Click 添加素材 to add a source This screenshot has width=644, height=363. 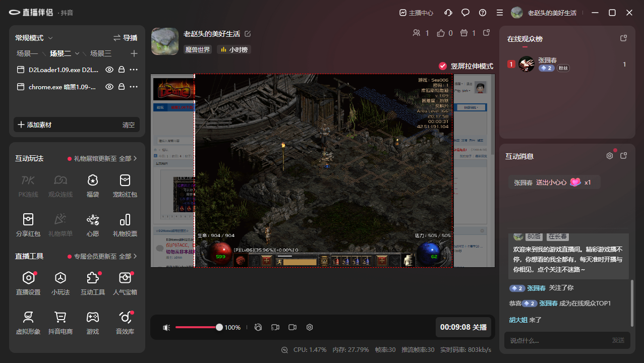point(35,125)
